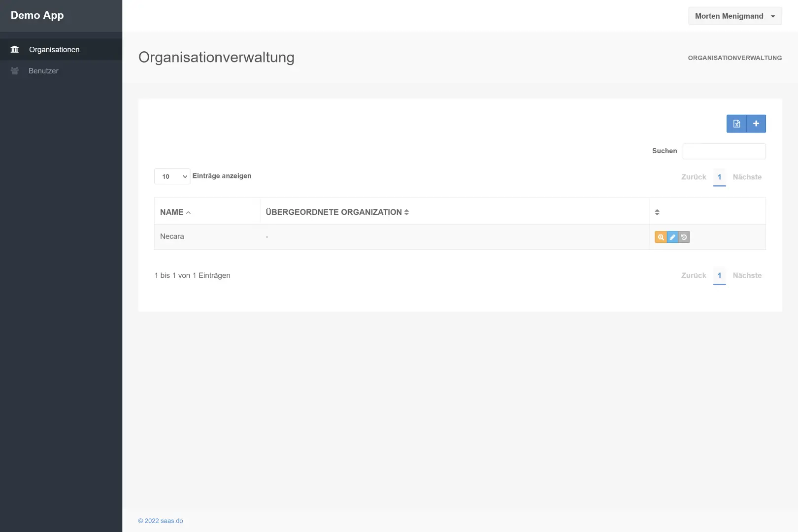Screen dimensions: 798x532
Task: Click Zurück in the bottom pagination
Action: tap(693, 275)
